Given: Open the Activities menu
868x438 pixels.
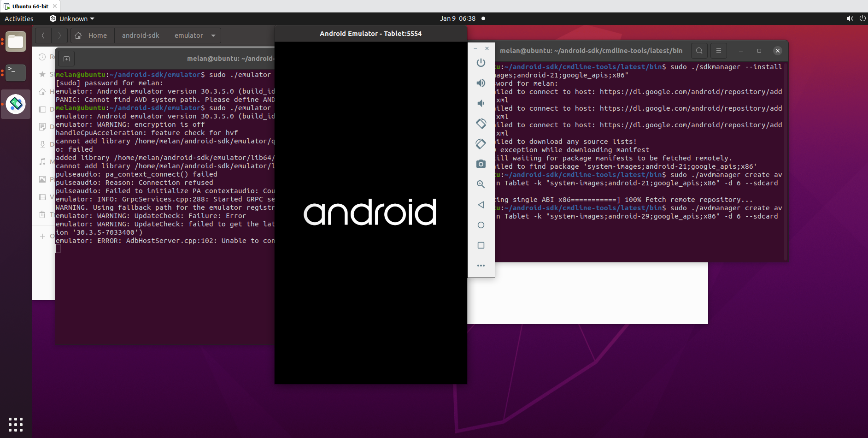Looking at the screenshot, I should (19, 19).
